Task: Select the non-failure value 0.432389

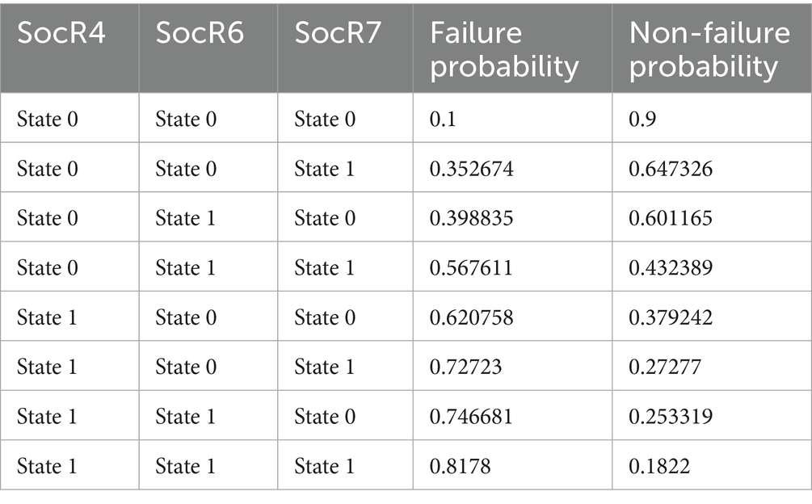Action: [671, 268]
